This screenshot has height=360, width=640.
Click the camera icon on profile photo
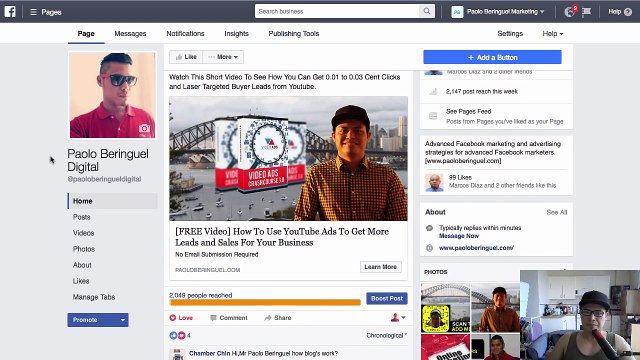[144, 128]
